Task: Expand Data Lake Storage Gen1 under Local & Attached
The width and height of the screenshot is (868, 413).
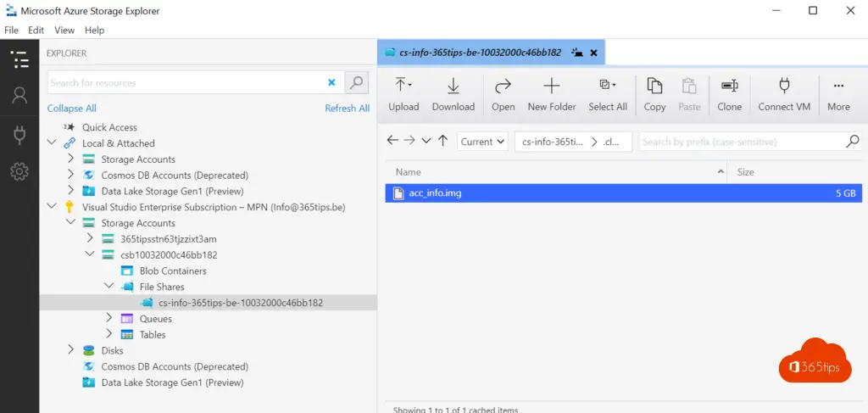Action: point(70,191)
